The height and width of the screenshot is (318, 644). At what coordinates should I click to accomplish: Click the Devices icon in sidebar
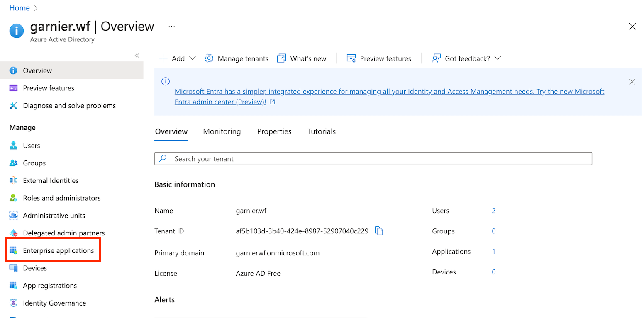point(13,268)
